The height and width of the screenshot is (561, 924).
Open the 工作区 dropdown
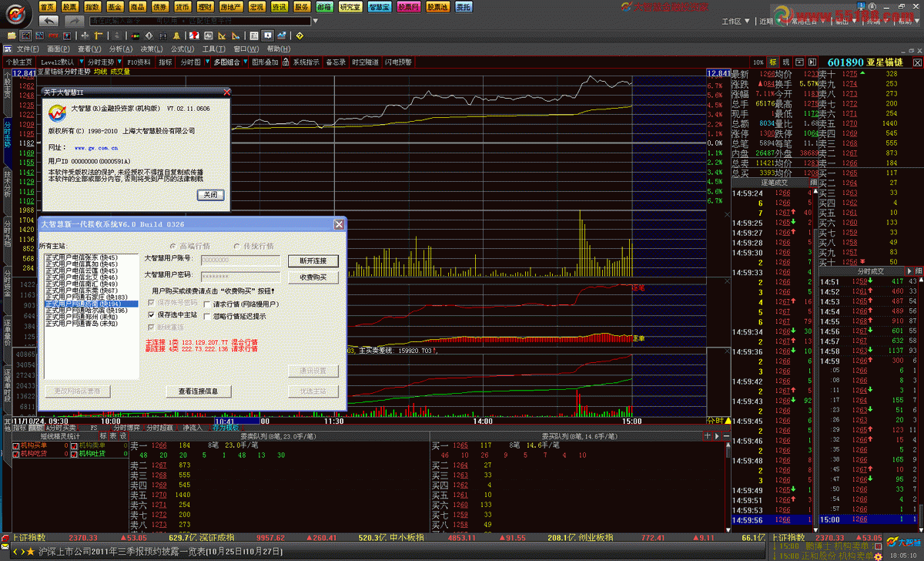[x=735, y=22]
